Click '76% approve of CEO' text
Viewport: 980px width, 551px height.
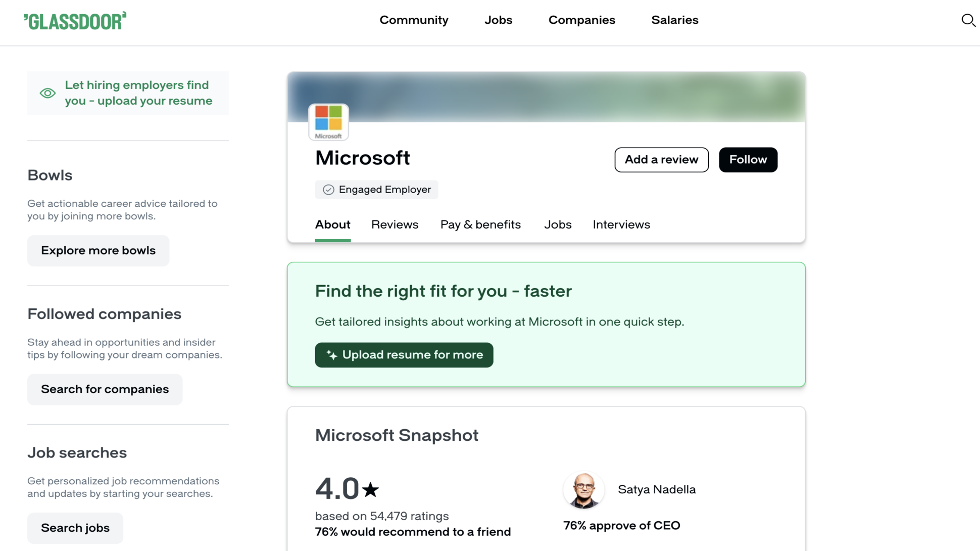coord(622,526)
